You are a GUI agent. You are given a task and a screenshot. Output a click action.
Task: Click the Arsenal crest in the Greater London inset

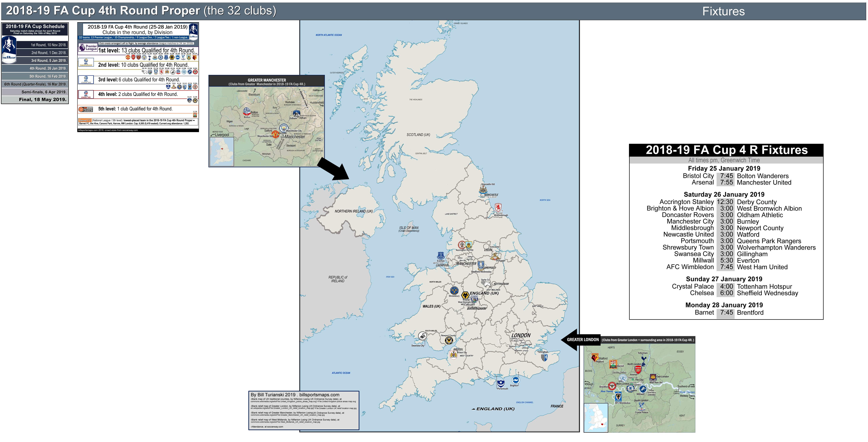[x=638, y=370]
